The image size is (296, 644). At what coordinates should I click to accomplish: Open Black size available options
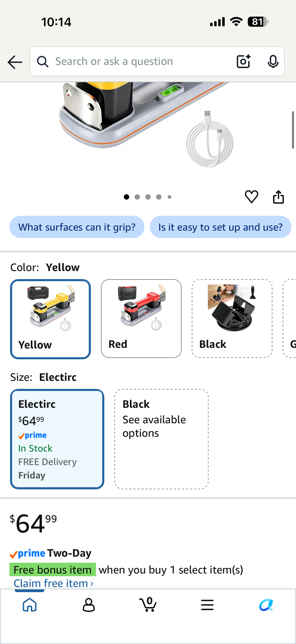[x=162, y=439]
